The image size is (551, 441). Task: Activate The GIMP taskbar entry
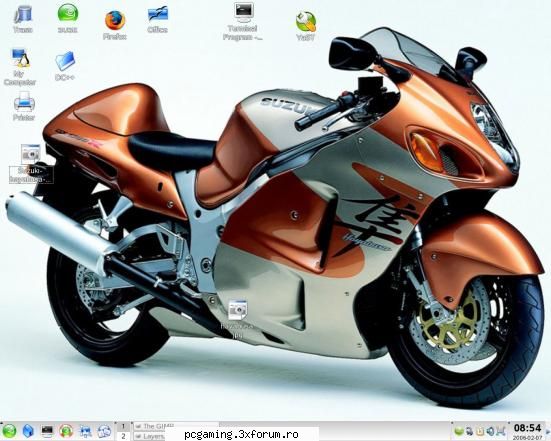click(175, 426)
